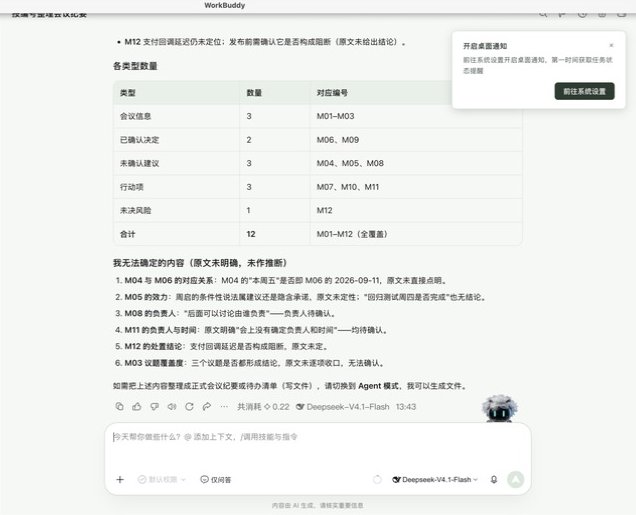Click the Deepseek-V4.1-Flash label under the reply
The image size is (636, 515).
[343, 407]
